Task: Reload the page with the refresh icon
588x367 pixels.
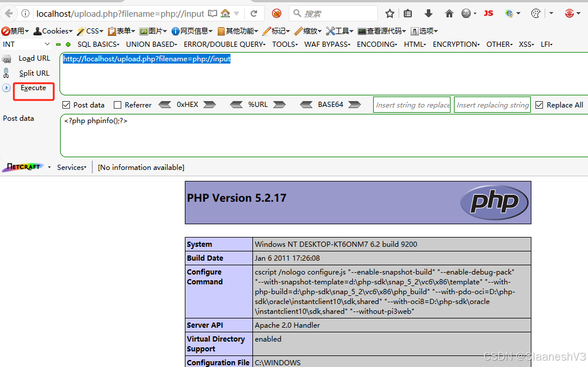Action: 254,14
